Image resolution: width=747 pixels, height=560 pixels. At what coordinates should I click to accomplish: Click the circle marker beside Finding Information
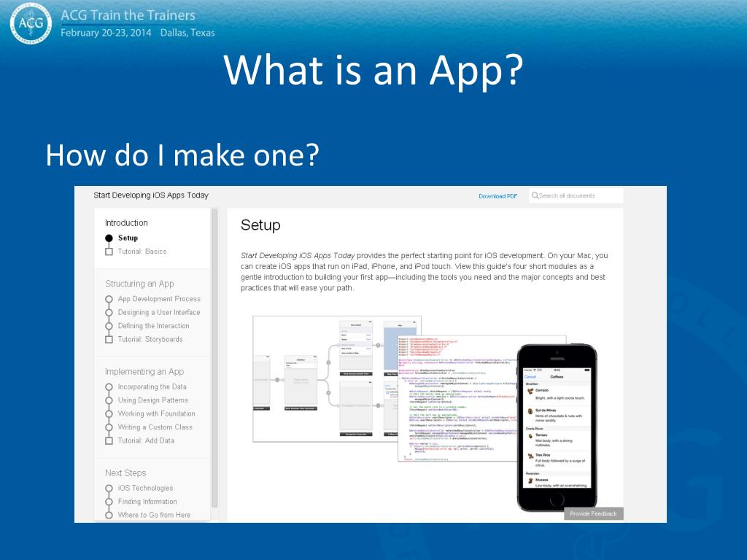pyautogui.click(x=109, y=502)
